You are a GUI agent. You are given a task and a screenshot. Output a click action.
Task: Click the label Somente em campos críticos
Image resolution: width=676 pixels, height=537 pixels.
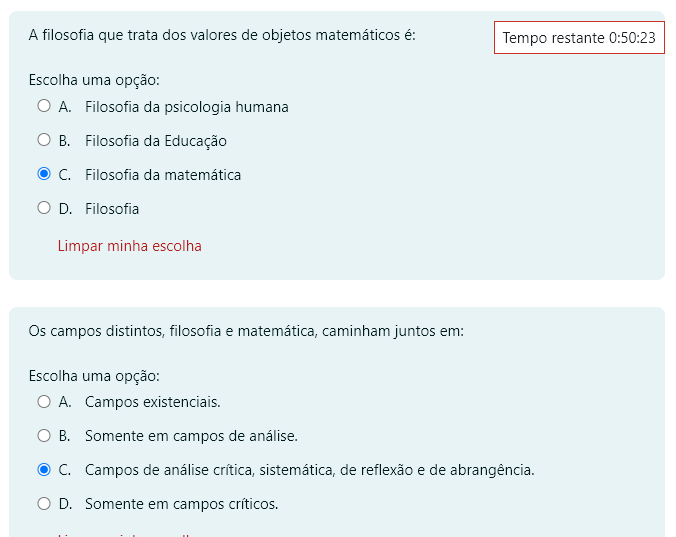click(x=182, y=504)
